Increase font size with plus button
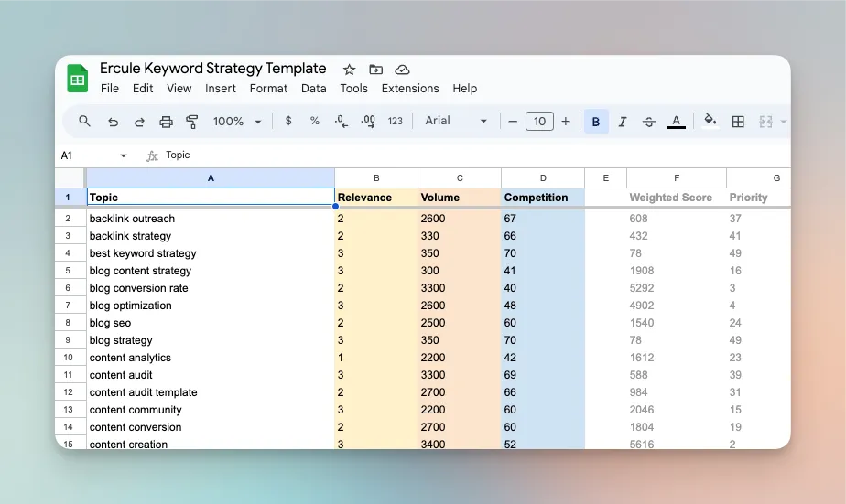The image size is (846, 504). tap(566, 122)
